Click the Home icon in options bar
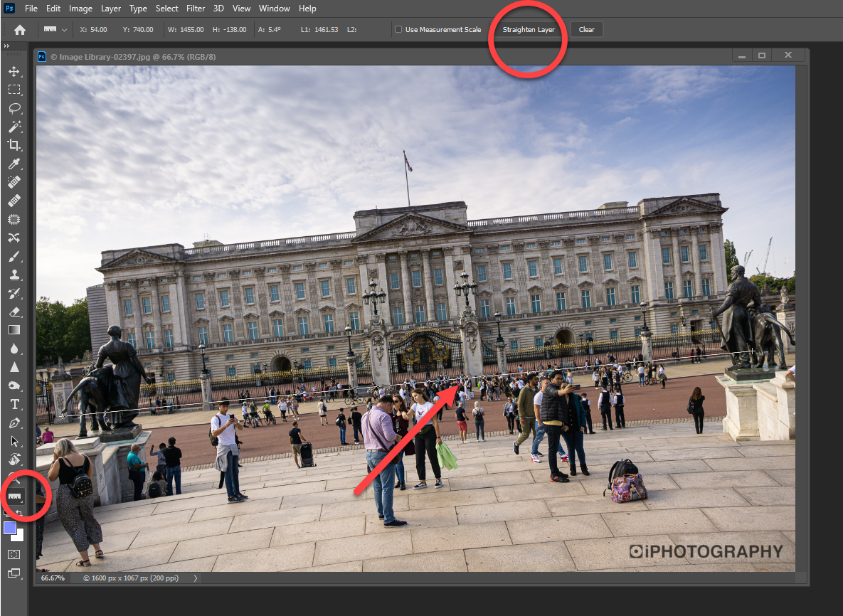Image resolution: width=843 pixels, height=616 pixels. tap(20, 30)
